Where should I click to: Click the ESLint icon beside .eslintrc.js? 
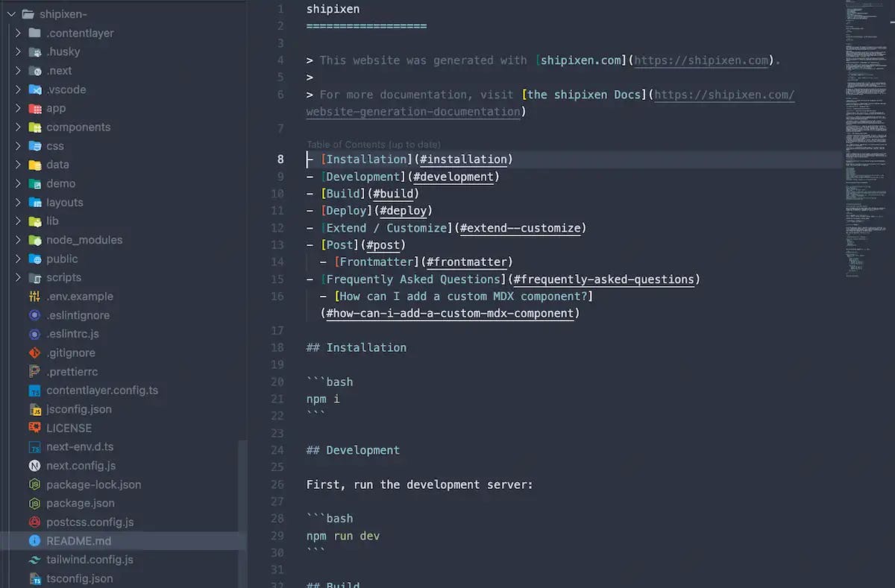[35, 334]
